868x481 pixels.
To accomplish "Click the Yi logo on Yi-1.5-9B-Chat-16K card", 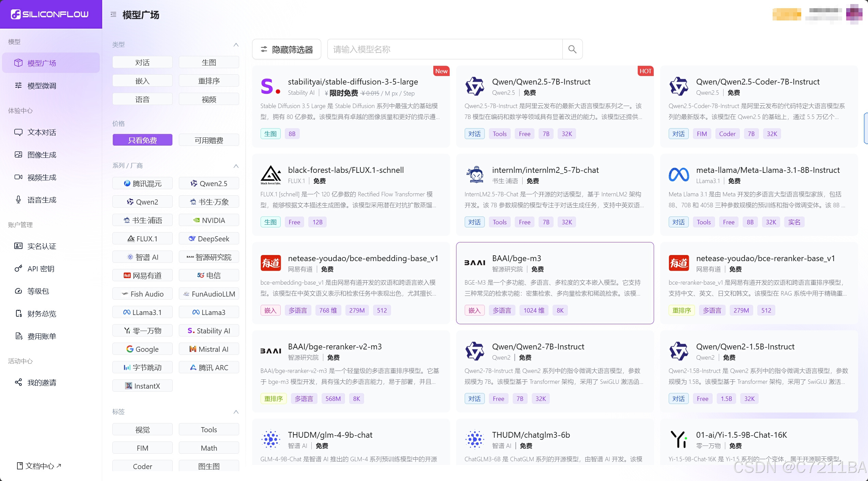I will point(679,439).
